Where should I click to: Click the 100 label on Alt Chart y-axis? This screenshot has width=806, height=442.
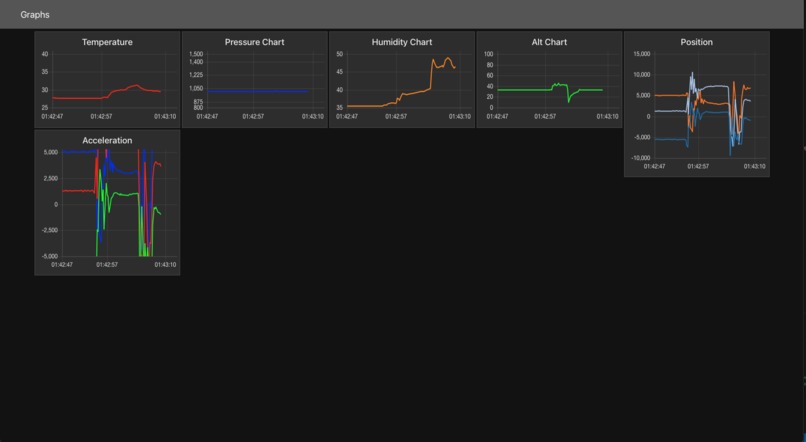point(489,54)
